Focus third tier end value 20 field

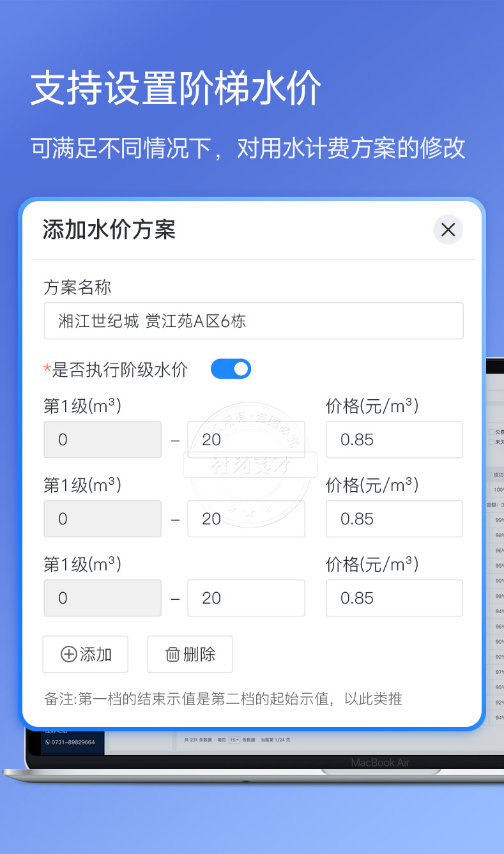point(246,598)
